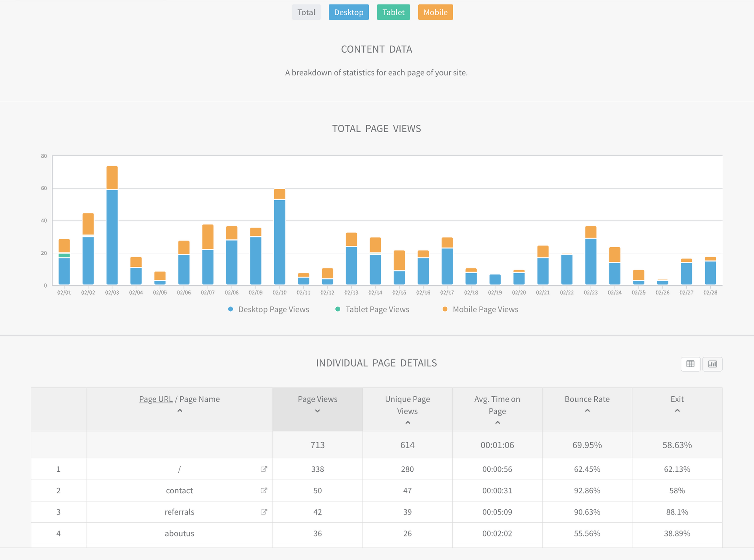Sort by Bounce Rate chevron
Screen dimensions: 754x560
click(x=587, y=411)
